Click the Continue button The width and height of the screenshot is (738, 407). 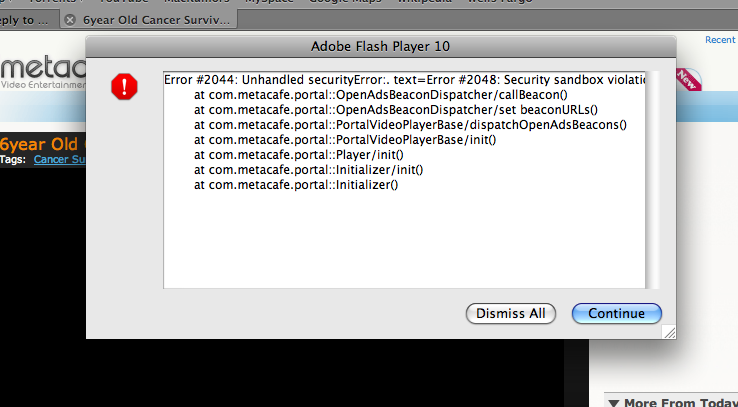tap(617, 313)
